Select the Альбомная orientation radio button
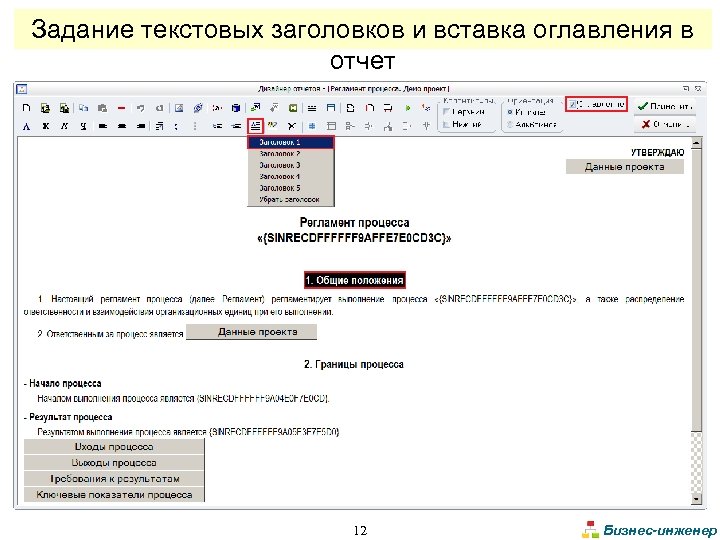 pyautogui.click(x=510, y=124)
